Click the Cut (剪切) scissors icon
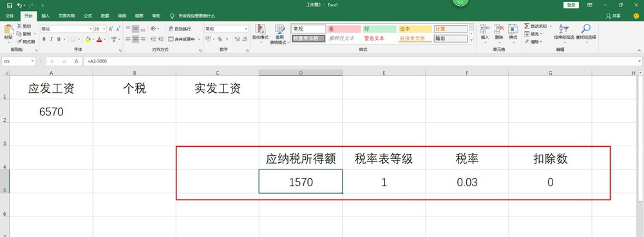Viewport: 644px width, 237px height. click(19, 26)
